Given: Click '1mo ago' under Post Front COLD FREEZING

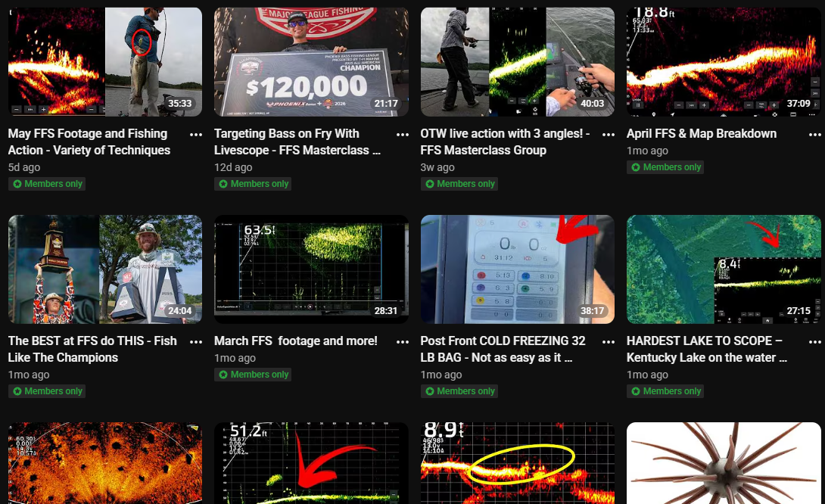Looking at the screenshot, I should [441, 375].
